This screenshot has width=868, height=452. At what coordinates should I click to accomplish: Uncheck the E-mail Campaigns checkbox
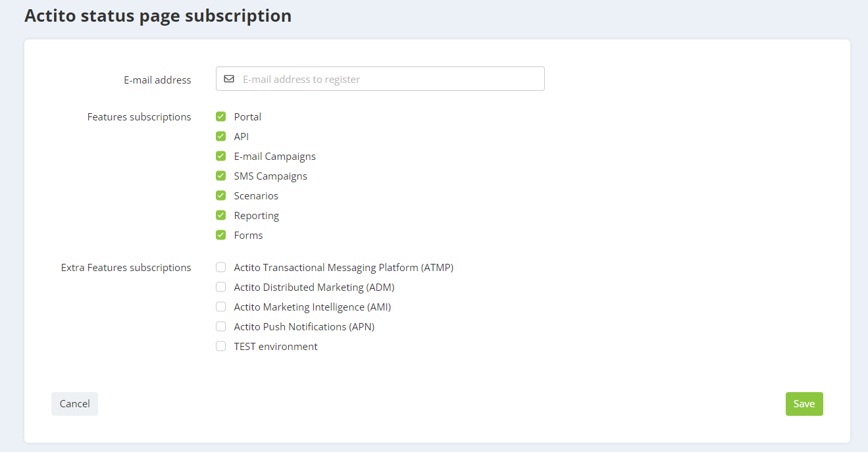(x=221, y=157)
